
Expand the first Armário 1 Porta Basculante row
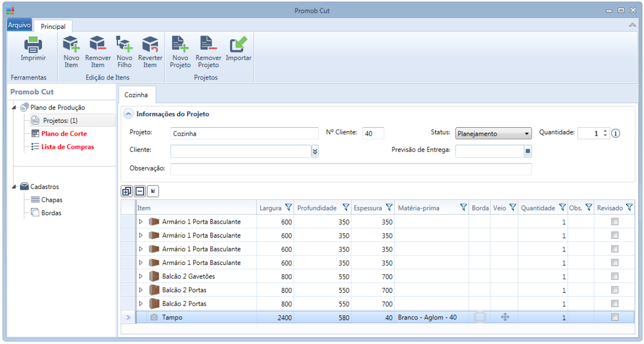(141, 222)
